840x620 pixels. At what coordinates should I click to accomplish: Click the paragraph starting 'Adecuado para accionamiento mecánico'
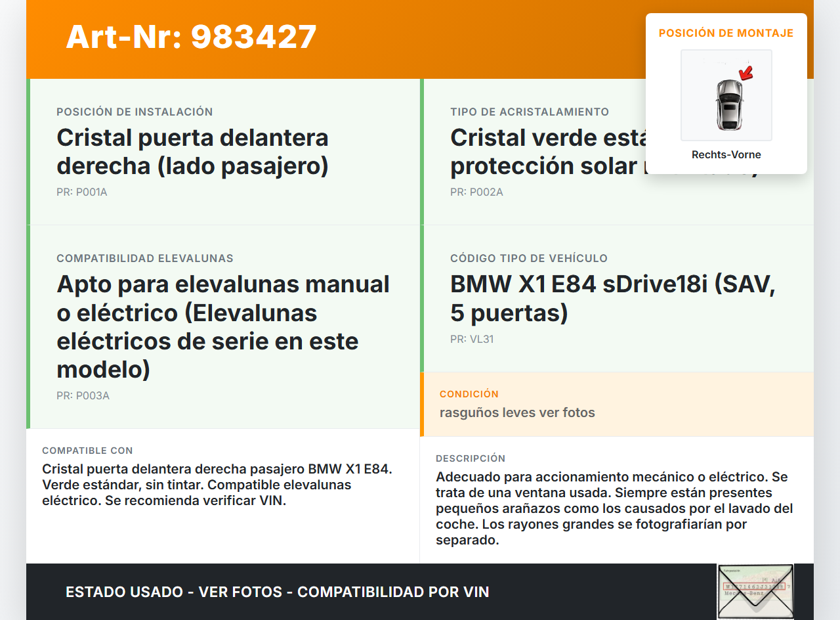(614, 508)
